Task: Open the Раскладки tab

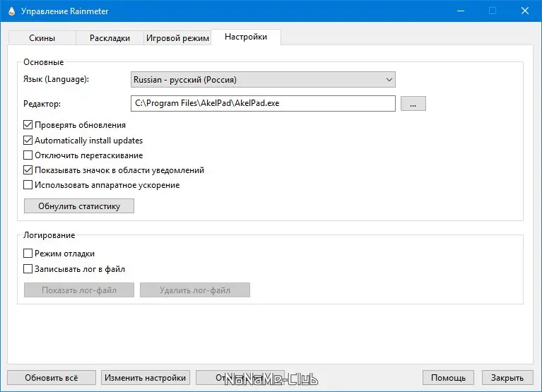Action: click(x=108, y=38)
